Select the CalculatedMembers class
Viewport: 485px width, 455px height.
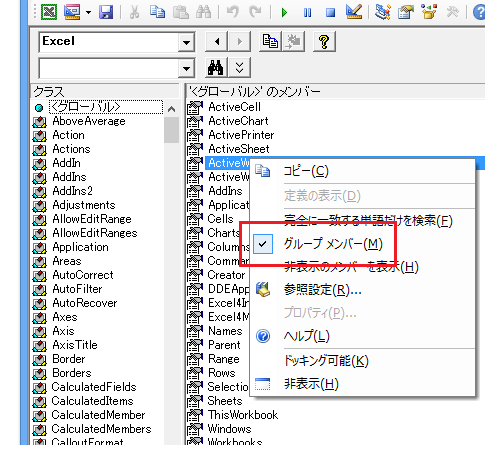click(x=101, y=429)
